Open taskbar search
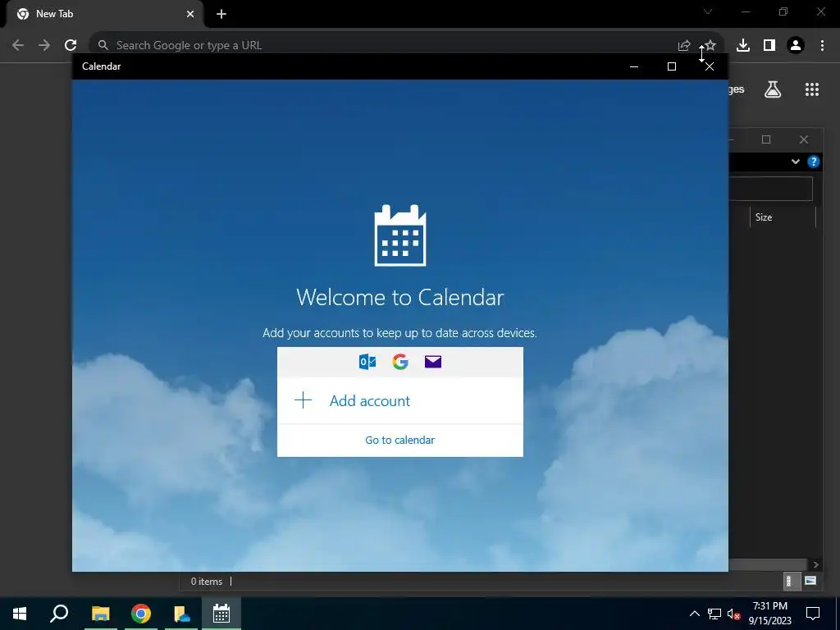 pos(59,614)
